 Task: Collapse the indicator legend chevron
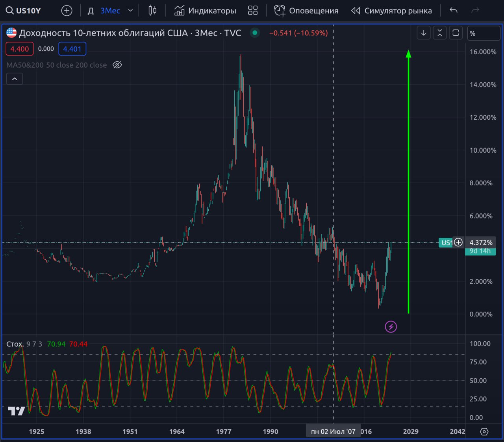tap(15, 79)
